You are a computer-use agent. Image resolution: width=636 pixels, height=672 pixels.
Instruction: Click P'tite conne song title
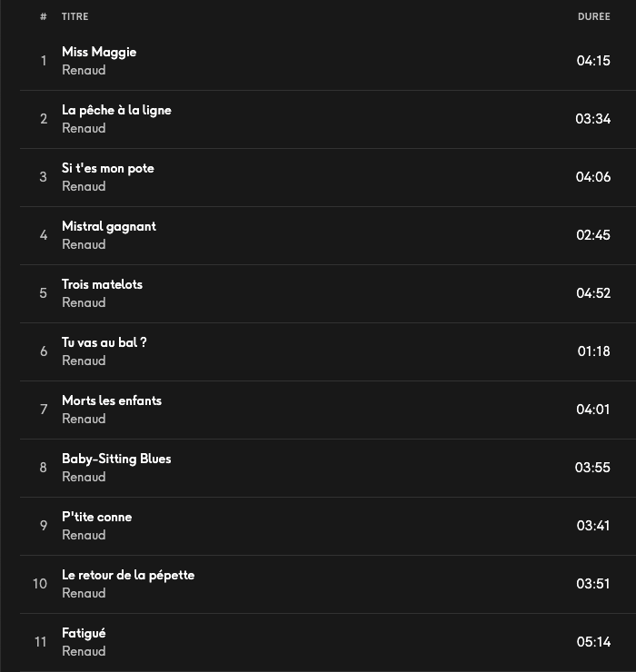tap(97, 518)
